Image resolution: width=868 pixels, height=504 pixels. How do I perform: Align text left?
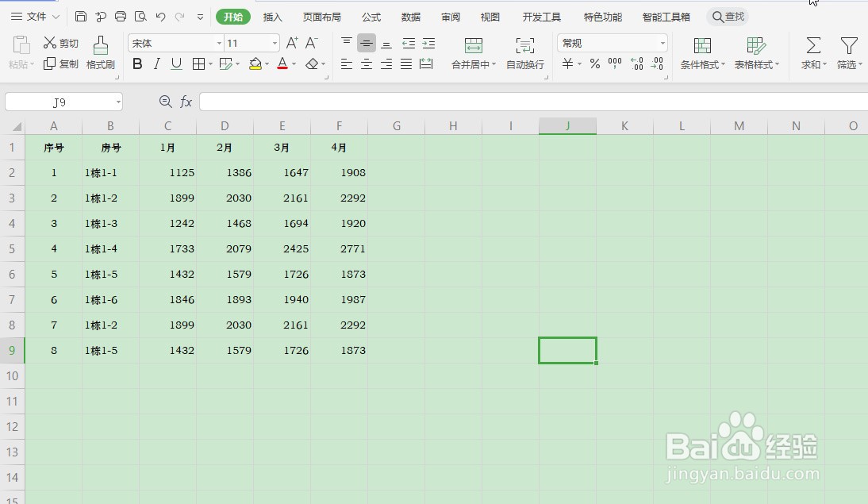[347, 64]
